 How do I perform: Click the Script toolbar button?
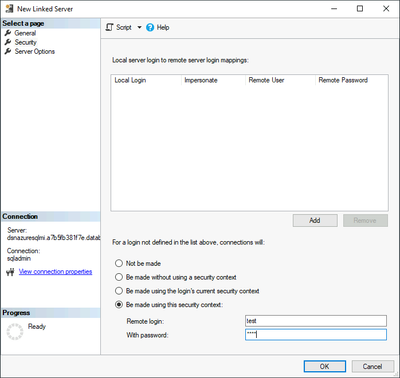[x=119, y=27]
